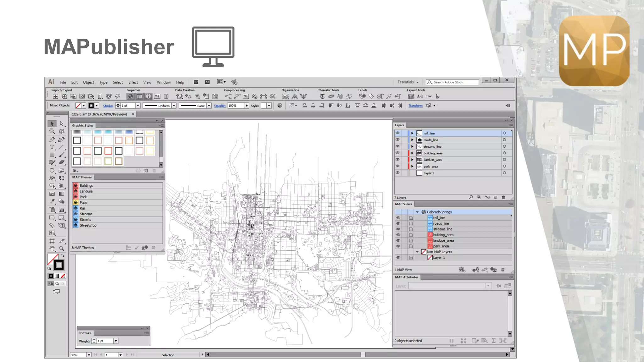Image resolution: width=644 pixels, height=362 pixels.
Task: Toggle rail_line visibility in MAP Views
Action: click(x=398, y=218)
